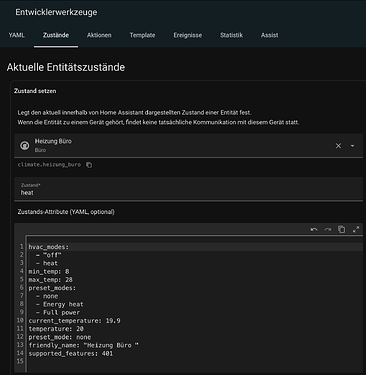This screenshot has width=366, height=375.
Task: Click the Heizung Büro climate entity icon
Action: 25,145
